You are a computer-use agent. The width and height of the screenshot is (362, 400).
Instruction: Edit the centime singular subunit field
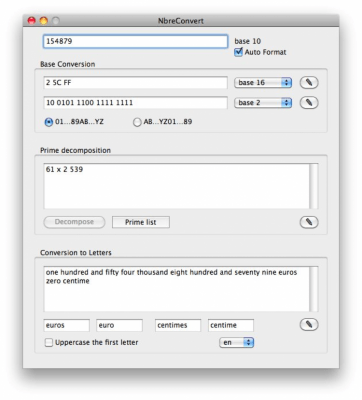click(231, 325)
